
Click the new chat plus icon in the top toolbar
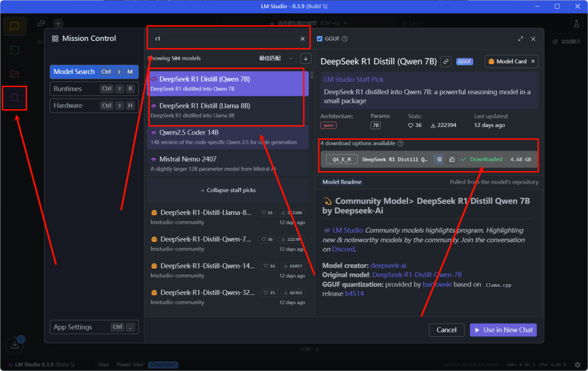[x=58, y=23]
